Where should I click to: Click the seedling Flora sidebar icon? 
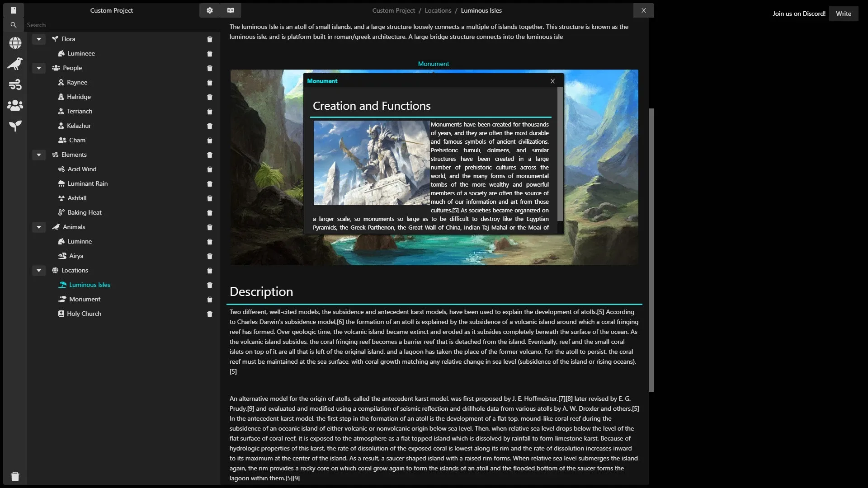pyautogui.click(x=15, y=126)
